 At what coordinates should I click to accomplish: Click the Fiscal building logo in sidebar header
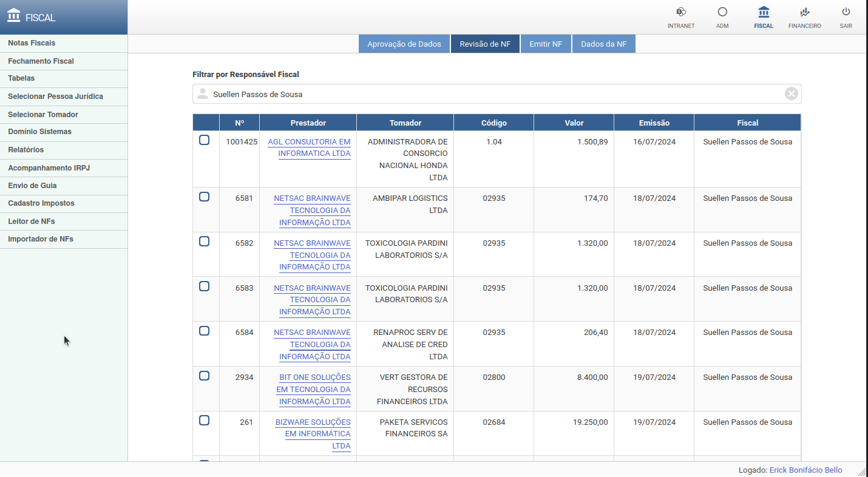click(14, 15)
